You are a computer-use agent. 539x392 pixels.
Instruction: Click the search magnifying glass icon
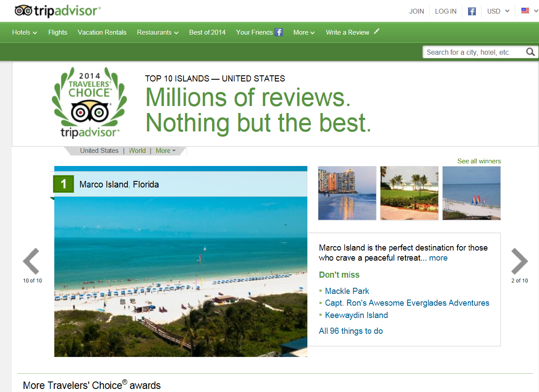pyautogui.click(x=530, y=52)
